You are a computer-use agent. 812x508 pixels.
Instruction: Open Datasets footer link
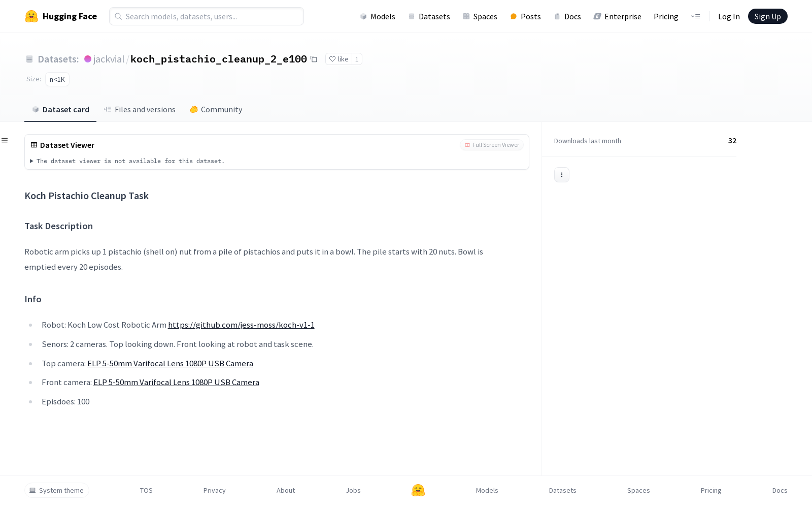point(563,490)
